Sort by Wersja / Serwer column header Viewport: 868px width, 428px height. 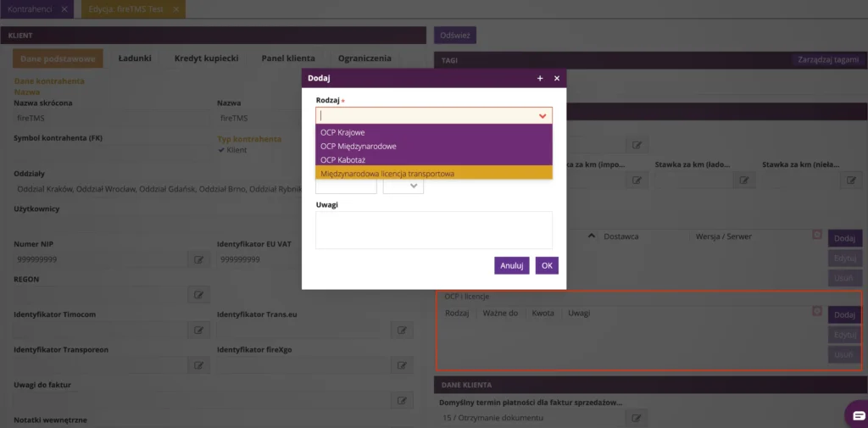(724, 236)
